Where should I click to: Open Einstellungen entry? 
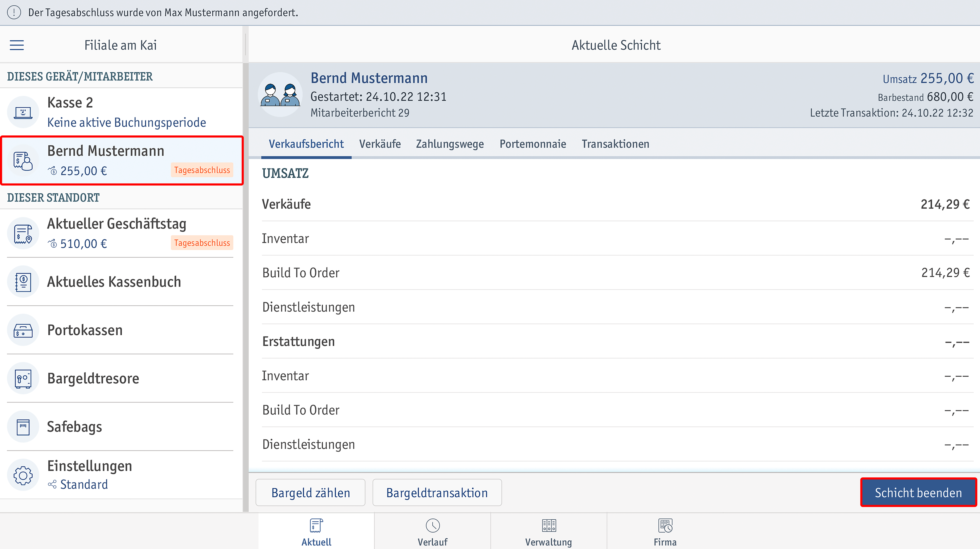click(121, 475)
